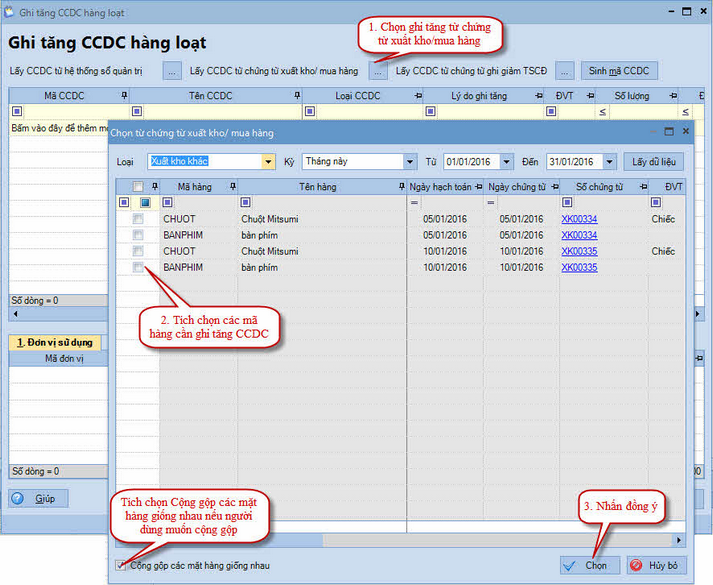Tick checkbox for BANPHIM row dated 05/01/2016
This screenshot has height=585, width=713.
pyautogui.click(x=138, y=235)
